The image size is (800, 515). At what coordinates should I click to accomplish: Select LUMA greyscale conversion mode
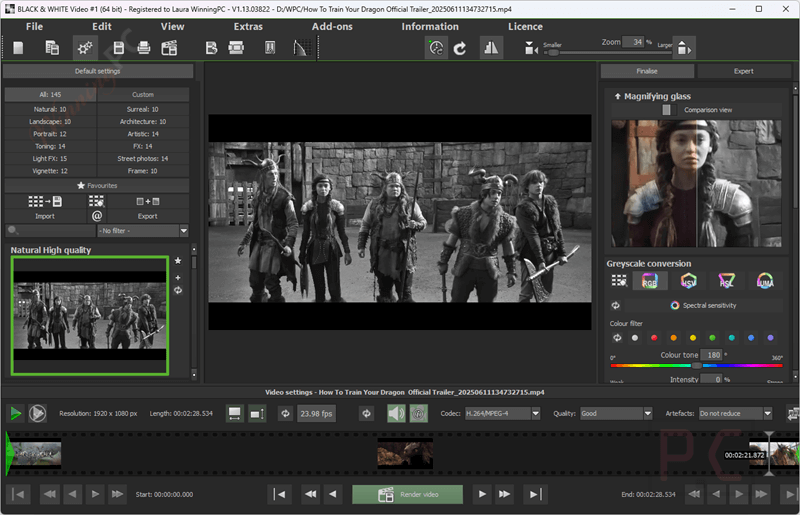pos(765,281)
